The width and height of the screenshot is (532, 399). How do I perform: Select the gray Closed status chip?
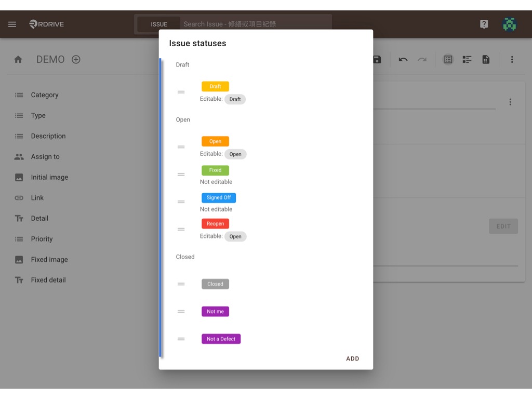215,284
